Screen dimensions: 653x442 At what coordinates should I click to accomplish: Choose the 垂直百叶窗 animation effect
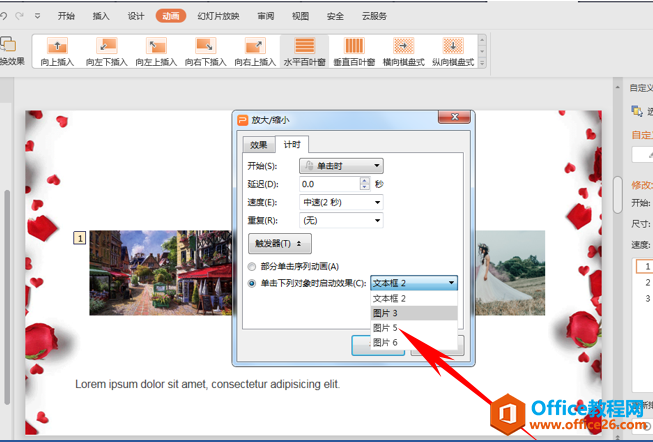354,52
